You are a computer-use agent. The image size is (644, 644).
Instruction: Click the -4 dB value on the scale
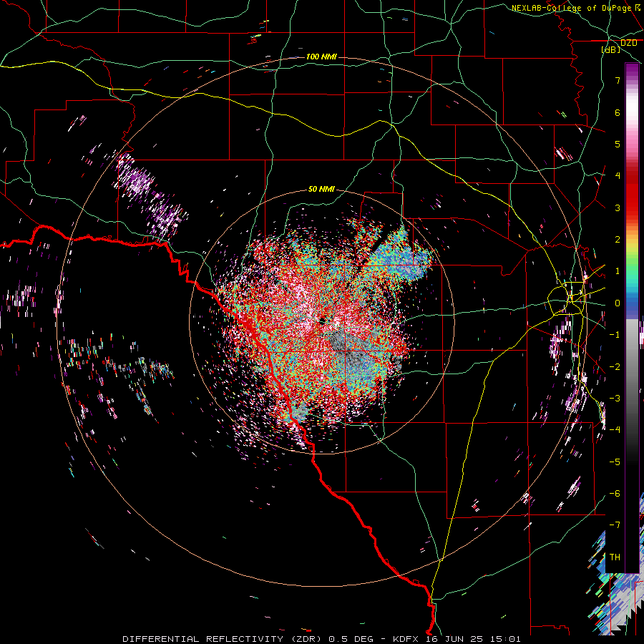615,430
